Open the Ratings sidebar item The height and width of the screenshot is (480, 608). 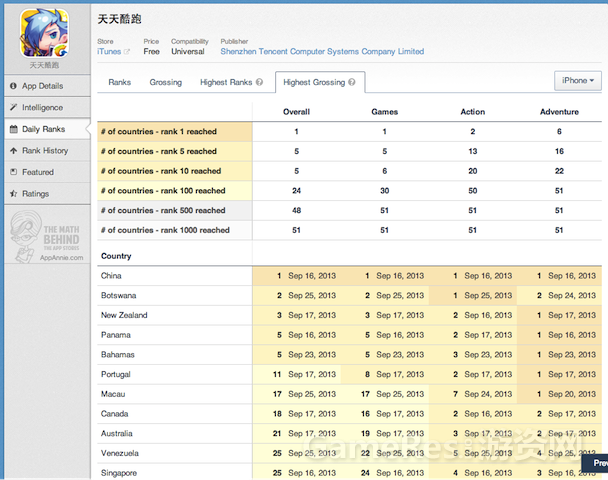pos(47,193)
